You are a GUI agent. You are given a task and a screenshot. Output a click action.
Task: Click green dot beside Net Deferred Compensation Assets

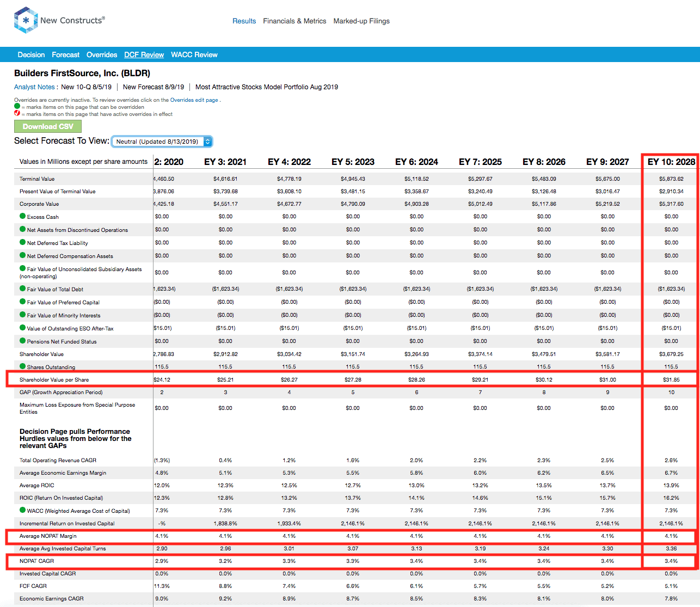click(23, 255)
